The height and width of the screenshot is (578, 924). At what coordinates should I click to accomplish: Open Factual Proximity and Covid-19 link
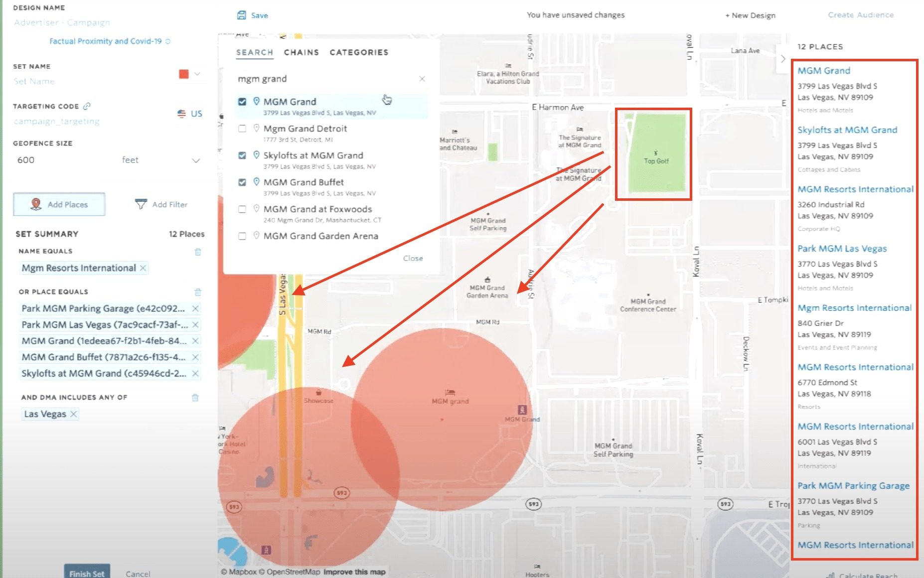click(106, 41)
